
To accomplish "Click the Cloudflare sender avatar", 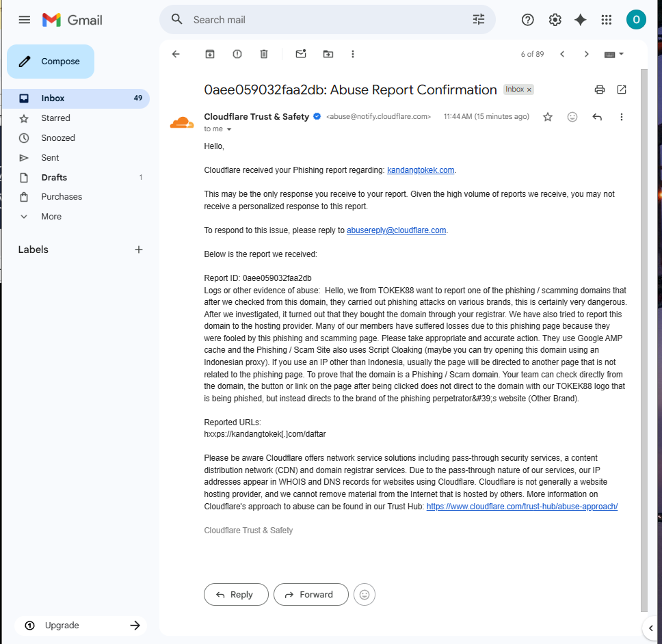I will point(182,123).
